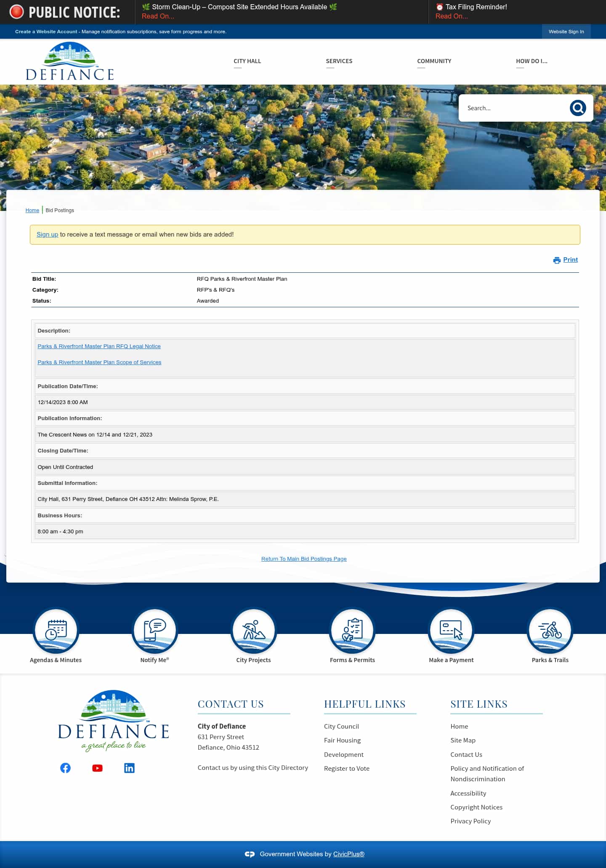Click the City Directory contact link

(x=253, y=768)
